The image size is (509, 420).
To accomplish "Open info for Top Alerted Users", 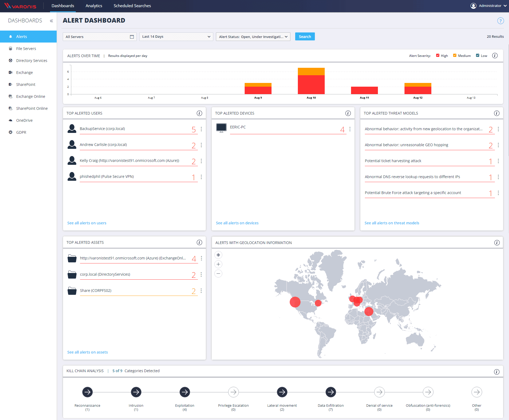I will pyautogui.click(x=199, y=113).
